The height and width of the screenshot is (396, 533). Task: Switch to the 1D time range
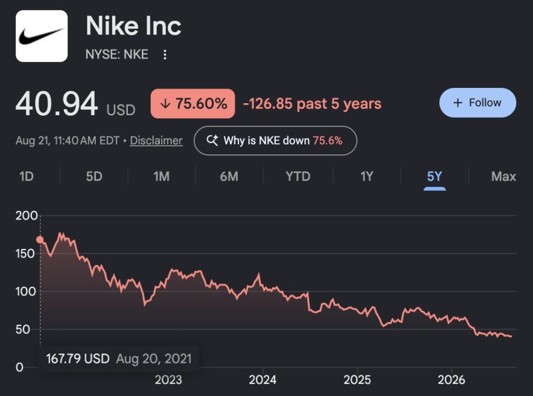pos(27,176)
